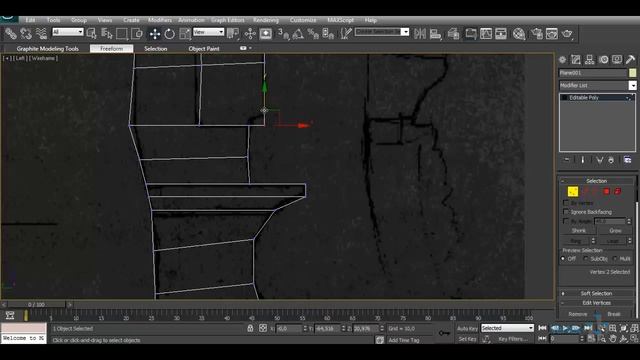Toggle Set Key mode
The height and width of the screenshot is (360, 640).
[467, 339]
